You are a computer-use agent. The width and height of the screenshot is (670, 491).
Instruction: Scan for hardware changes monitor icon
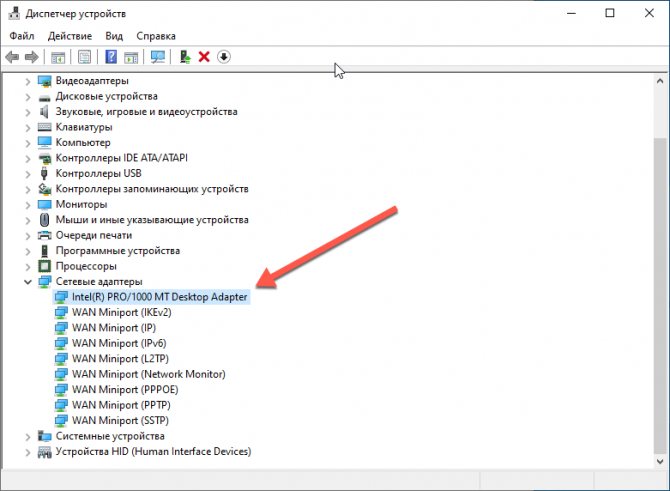click(158, 57)
